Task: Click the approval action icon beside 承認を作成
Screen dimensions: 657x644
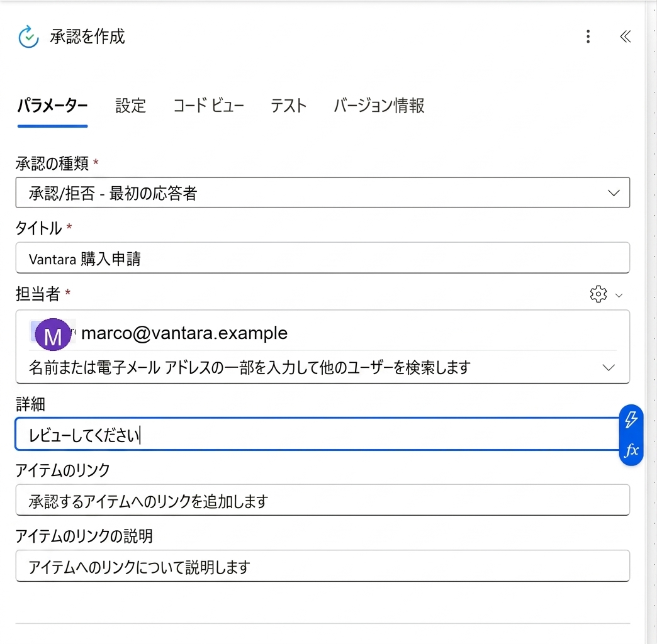Action: [28, 37]
